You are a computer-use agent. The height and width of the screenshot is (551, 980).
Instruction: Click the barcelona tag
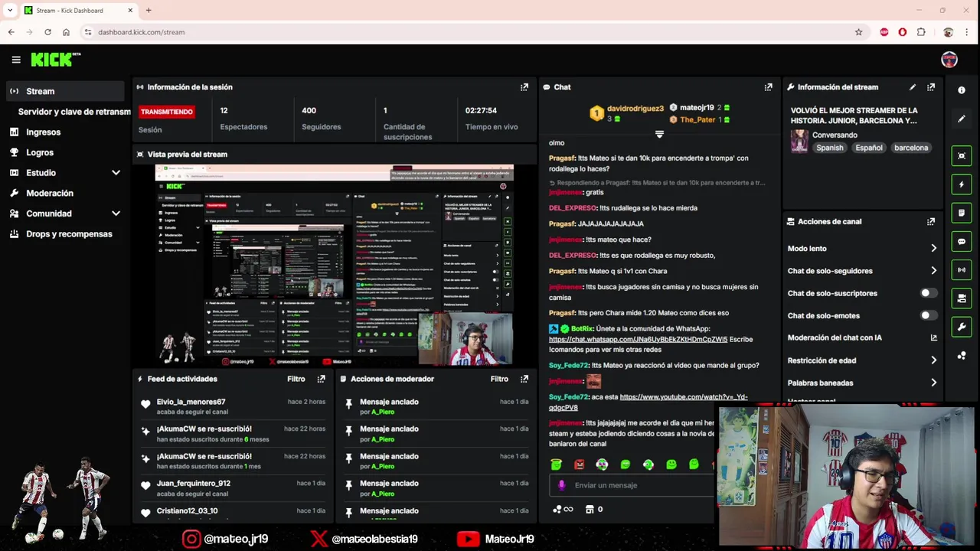pos(911,148)
